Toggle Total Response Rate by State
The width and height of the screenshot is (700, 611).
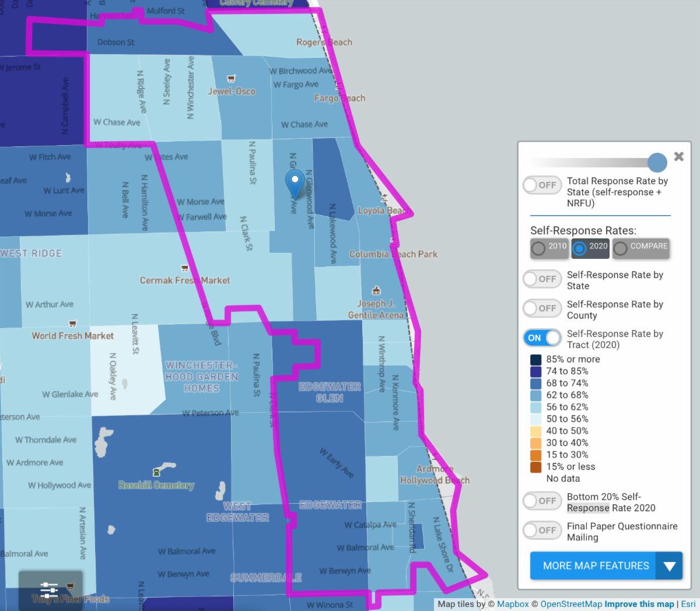click(x=542, y=185)
